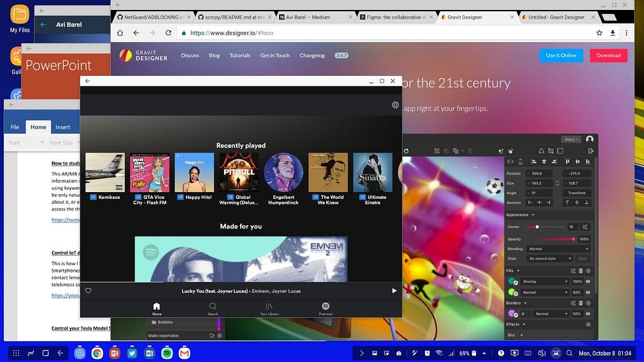Hide the border with eye icon
644x362 pixels.
coord(588,314)
